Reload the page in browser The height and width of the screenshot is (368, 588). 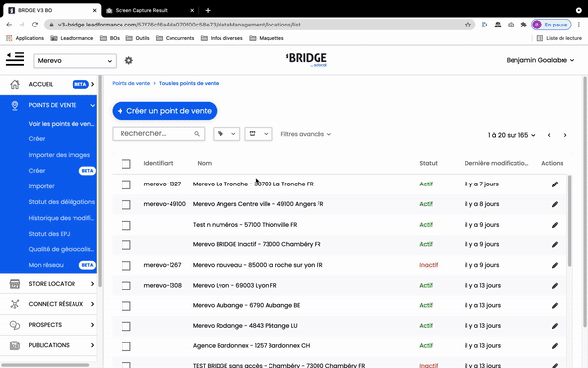[35, 25]
